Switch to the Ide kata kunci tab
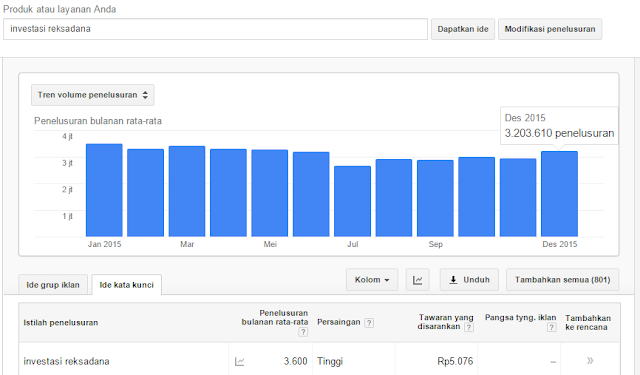The height and width of the screenshot is (375, 640). pyautogui.click(x=127, y=285)
